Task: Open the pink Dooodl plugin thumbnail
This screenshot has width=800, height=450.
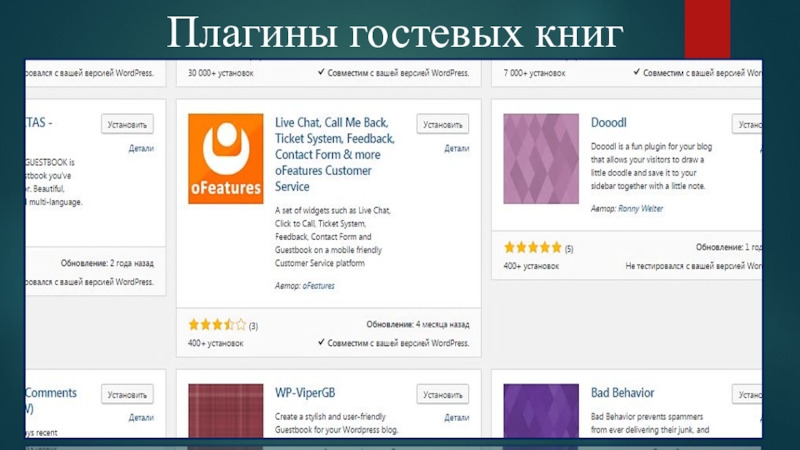Action: (541, 159)
